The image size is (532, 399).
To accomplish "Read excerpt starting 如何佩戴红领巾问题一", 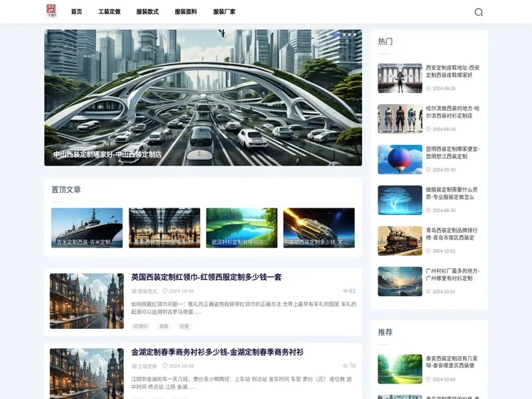I will click(244, 307).
